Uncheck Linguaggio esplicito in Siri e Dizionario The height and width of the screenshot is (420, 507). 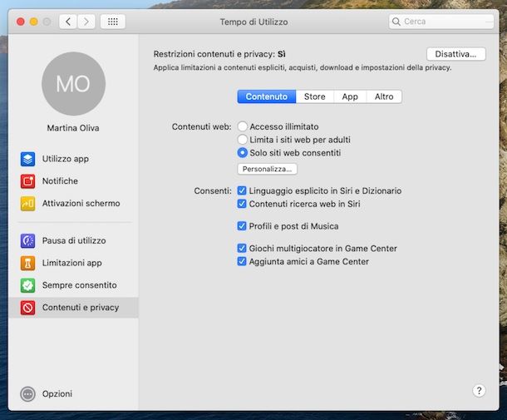(x=242, y=190)
